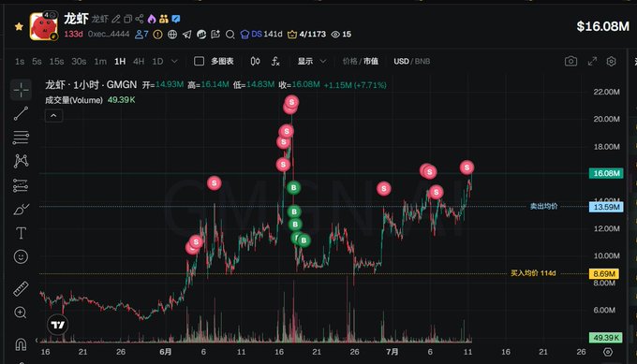Select USD as the quote currency
The width and height of the screenshot is (637, 364).
click(401, 61)
